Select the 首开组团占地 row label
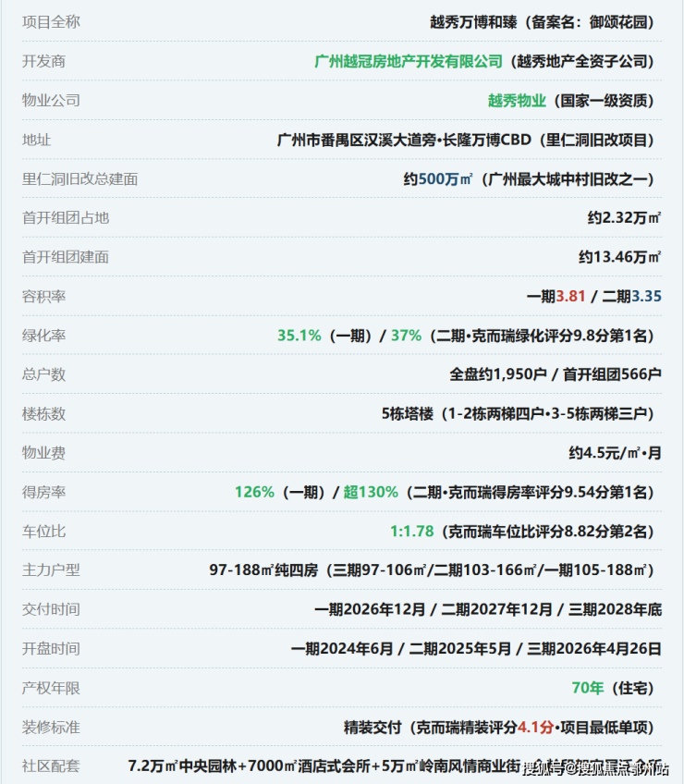Viewport: 684px width, 784px height. 66,217
